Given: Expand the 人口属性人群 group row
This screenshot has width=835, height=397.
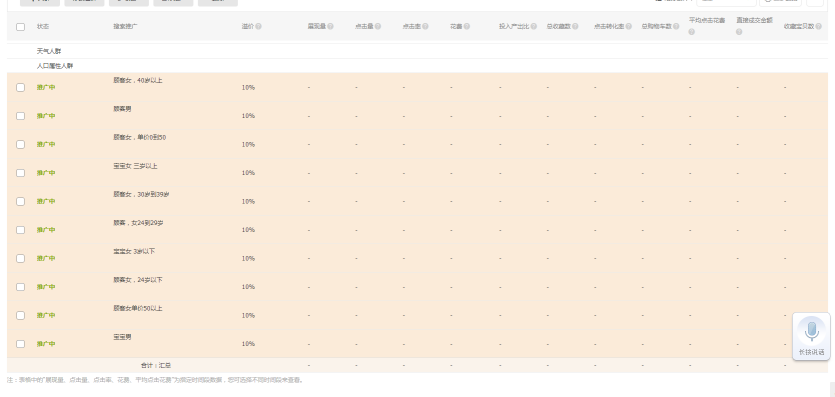Looking at the screenshot, I should tap(55, 66).
